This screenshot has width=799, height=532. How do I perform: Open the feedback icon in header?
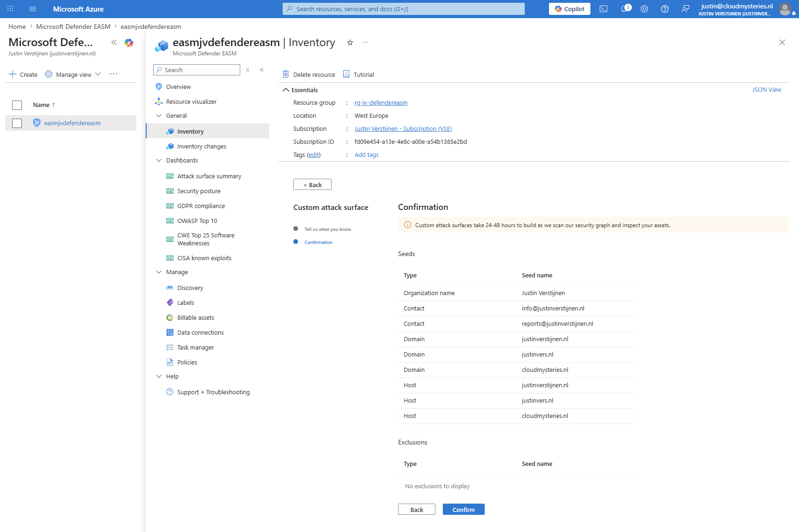[685, 9]
